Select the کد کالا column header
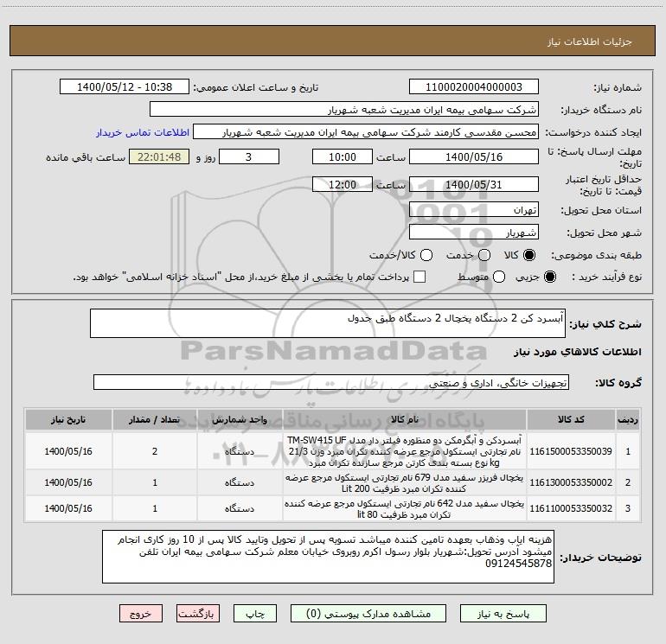 tap(571, 419)
